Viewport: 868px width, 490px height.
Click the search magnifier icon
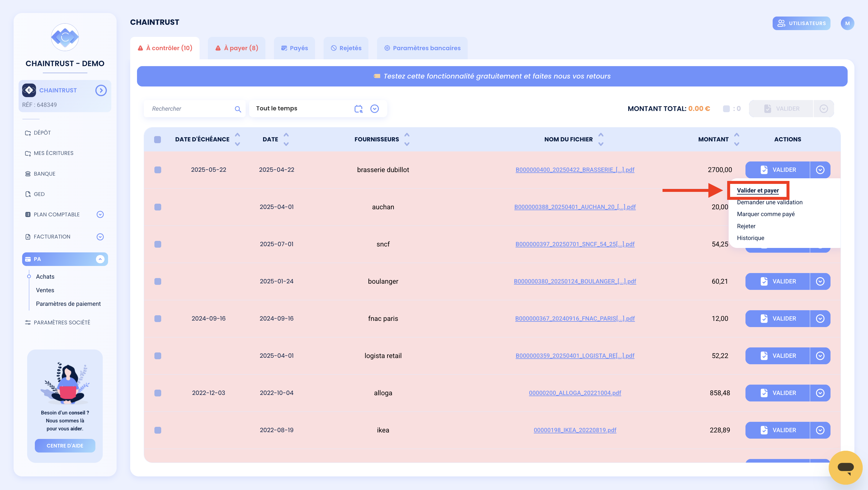(x=238, y=109)
